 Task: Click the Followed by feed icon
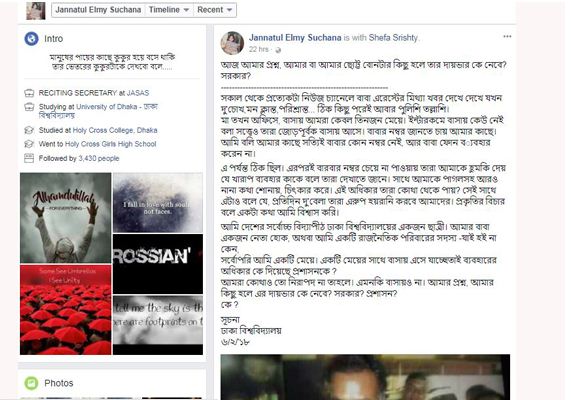(x=29, y=158)
